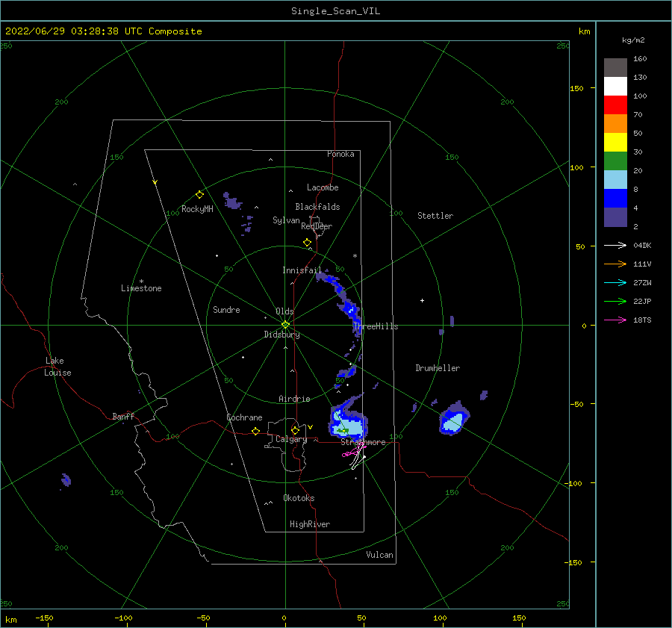The height and width of the screenshot is (628, 672).
Task: Click the legend value 160
Action: [639, 59]
